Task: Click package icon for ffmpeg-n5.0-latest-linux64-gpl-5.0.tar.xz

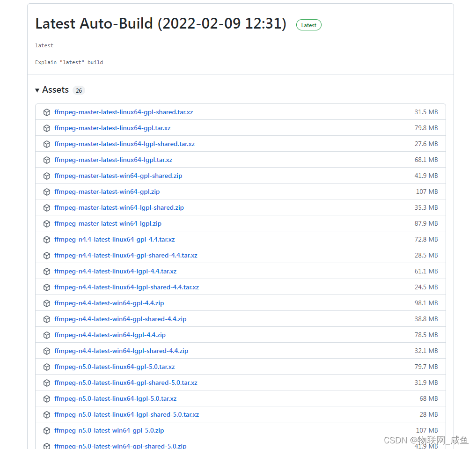Action: pos(47,367)
